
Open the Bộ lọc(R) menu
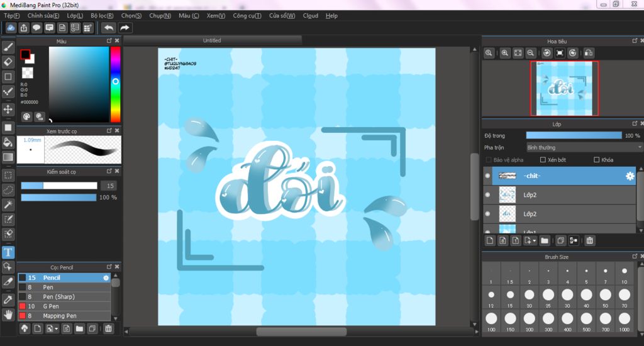pyautogui.click(x=102, y=16)
